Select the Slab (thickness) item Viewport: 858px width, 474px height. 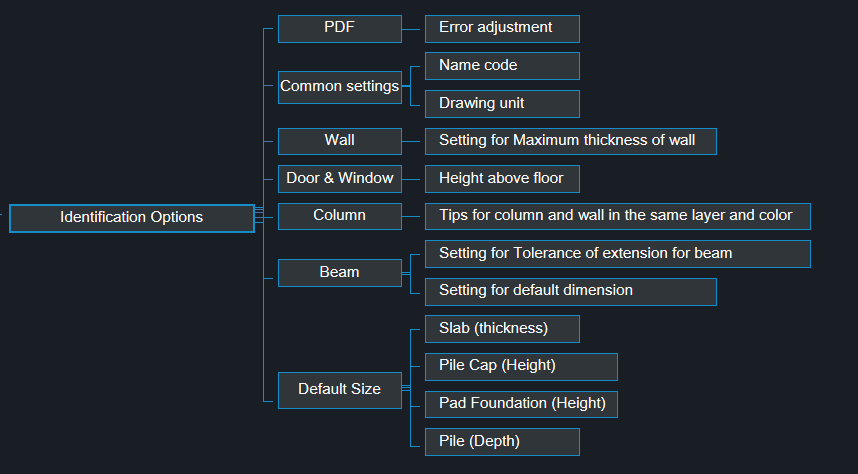tap(501, 329)
